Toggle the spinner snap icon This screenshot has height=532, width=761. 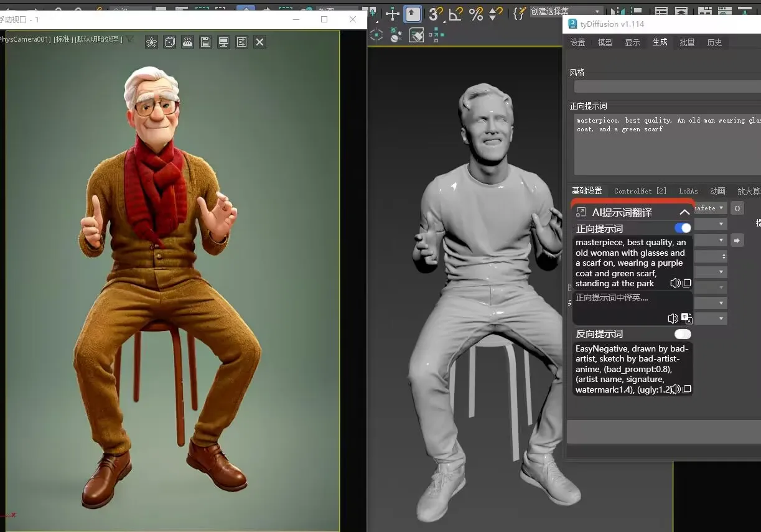[x=496, y=14]
